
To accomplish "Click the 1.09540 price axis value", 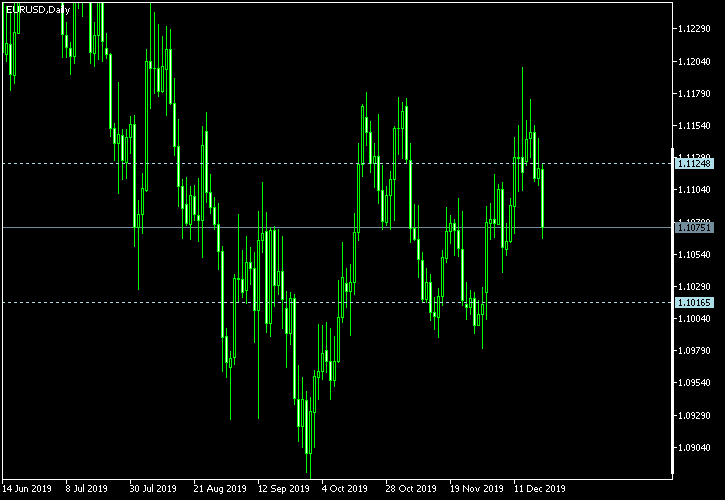I will (x=694, y=383).
